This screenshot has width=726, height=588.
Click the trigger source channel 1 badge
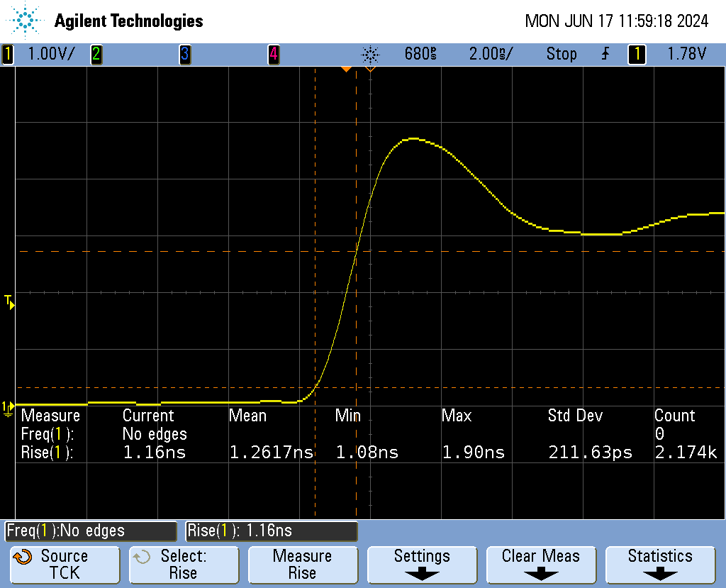pos(637,54)
